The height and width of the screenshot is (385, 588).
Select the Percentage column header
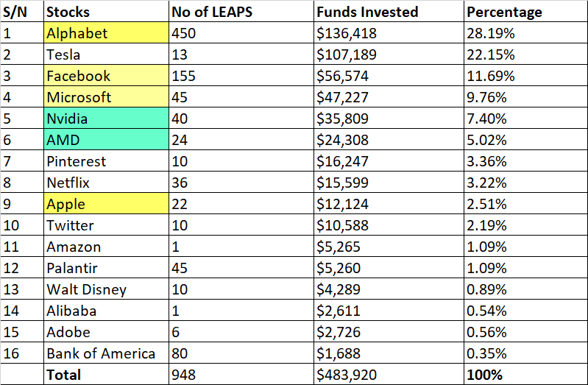pyautogui.click(x=525, y=12)
